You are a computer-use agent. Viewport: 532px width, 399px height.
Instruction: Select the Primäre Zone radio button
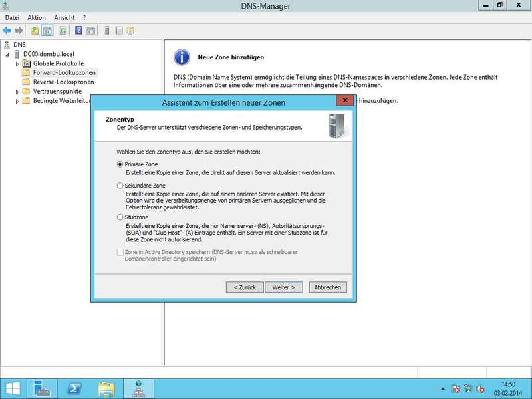pyautogui.click(x=120, y=164)
